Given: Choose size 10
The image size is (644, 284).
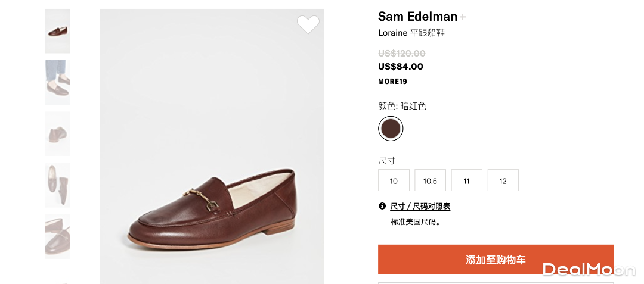Looking at the screenshot, I should click(394, 180).
